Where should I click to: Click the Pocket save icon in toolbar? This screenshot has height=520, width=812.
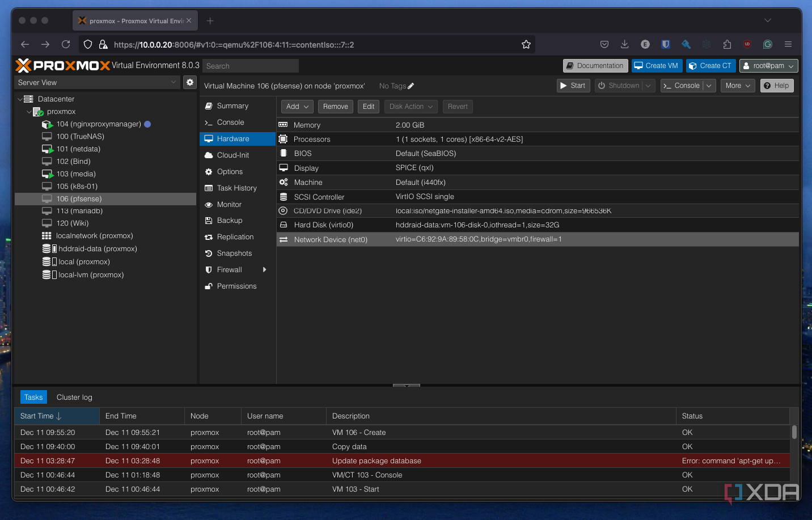click(604, 44)
